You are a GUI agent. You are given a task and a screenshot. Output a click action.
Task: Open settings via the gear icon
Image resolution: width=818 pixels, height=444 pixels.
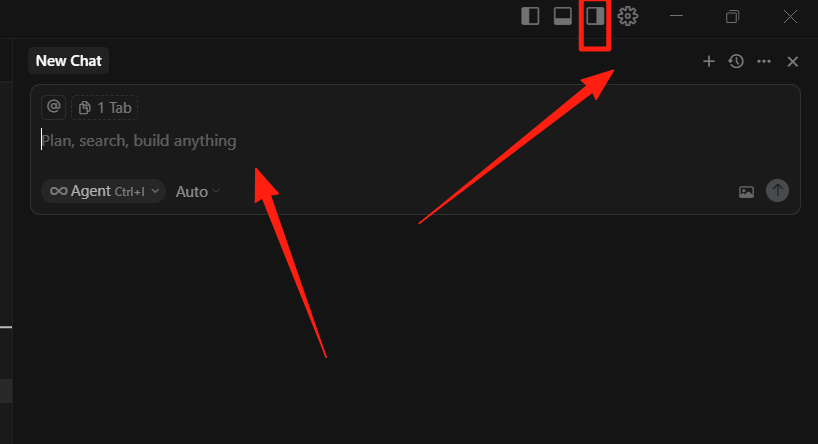tap(628, 16)
